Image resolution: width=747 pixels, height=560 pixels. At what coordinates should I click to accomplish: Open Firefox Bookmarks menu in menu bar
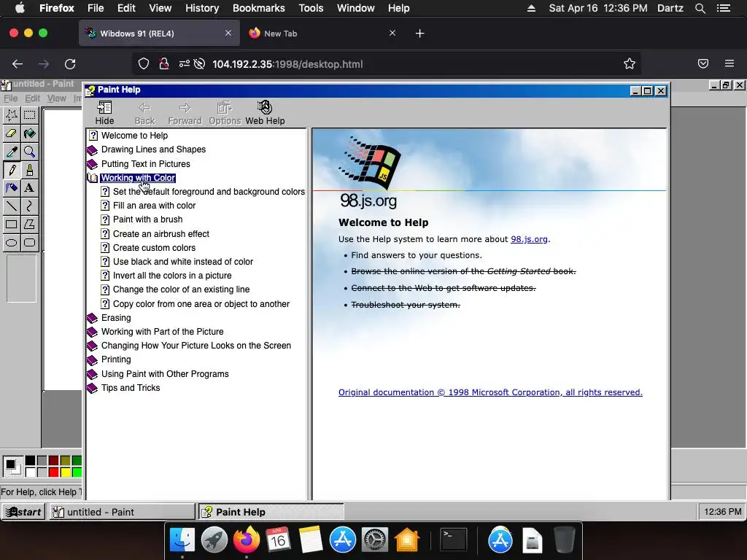[x=259, y=8]
